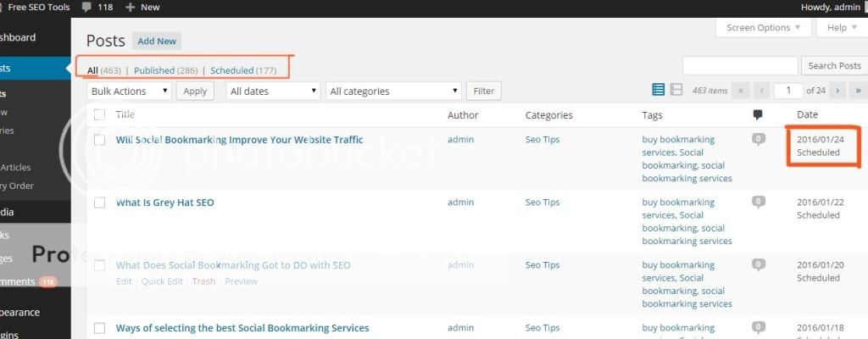Screen dimensions: 868x339
Task: Click current page number field
Action: coord(788,91)
